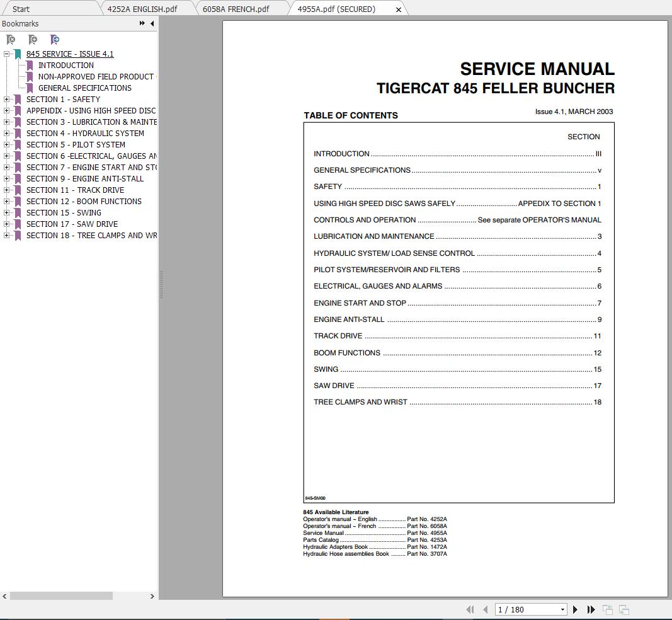Click bookmark icon beside INTRODUCTION
The image size is (672, 620).
coord(30,66)
